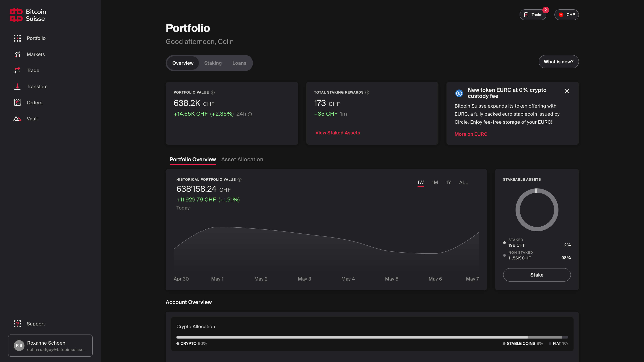644x362 pixels.
Task: Click the Account Overview heading
Action: click(189, 302)
